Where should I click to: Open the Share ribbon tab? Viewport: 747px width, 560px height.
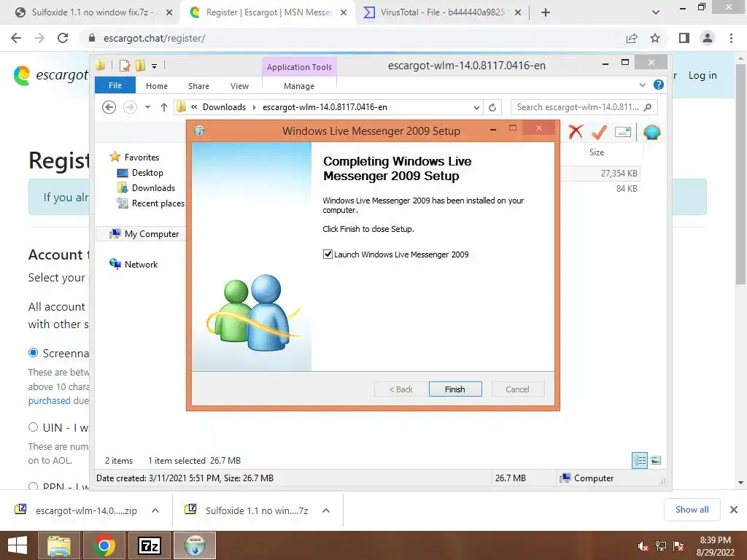198,86
